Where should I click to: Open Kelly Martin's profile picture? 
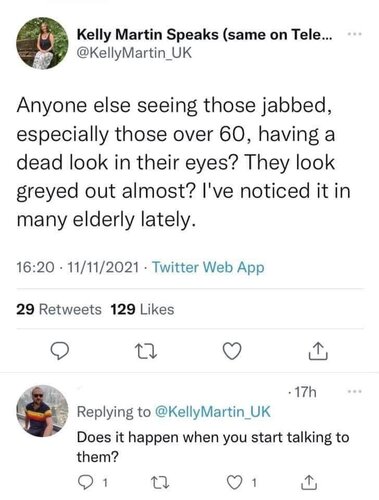(x=42, y=43)
